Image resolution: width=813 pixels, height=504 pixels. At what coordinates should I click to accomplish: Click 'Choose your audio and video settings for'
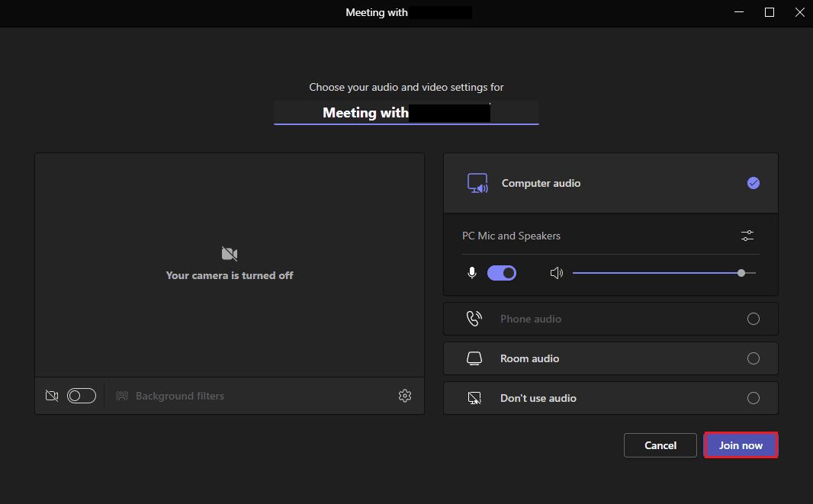tap(406, 87)
